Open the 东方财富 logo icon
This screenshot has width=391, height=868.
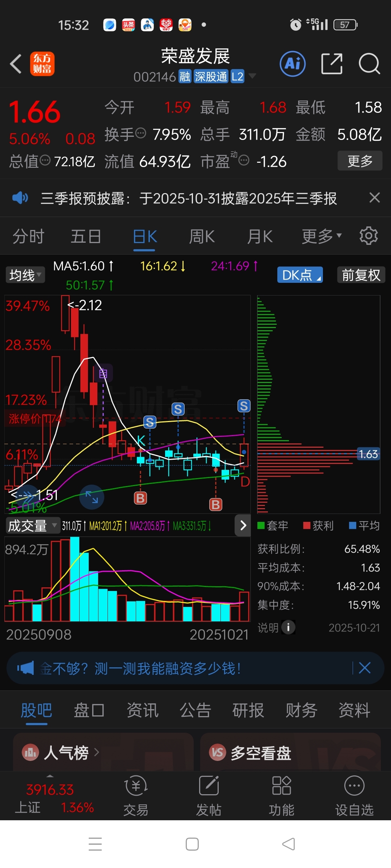pyautogui.click(x=42, y=64)
